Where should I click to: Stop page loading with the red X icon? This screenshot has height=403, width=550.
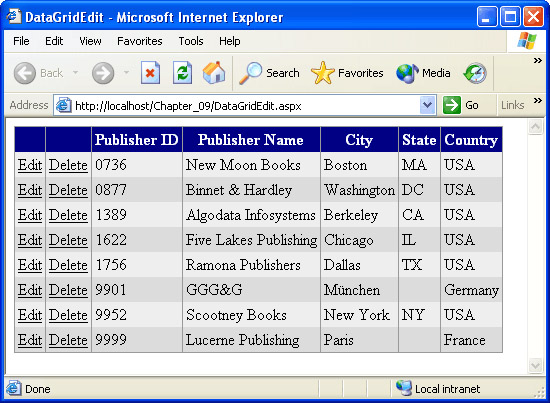click(150, 73)
